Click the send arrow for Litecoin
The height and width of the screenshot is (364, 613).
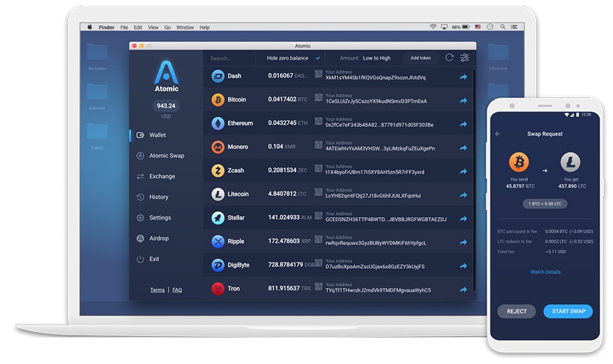tap(463, 195)
